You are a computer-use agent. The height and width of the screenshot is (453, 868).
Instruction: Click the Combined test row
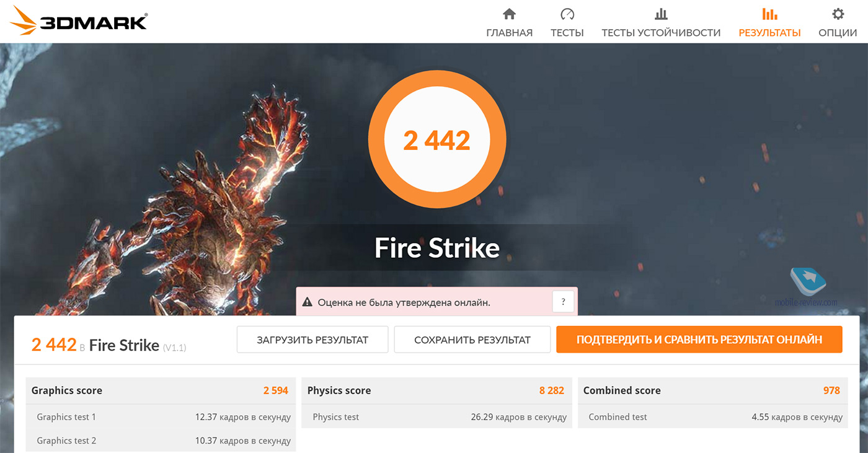point(712,416)
